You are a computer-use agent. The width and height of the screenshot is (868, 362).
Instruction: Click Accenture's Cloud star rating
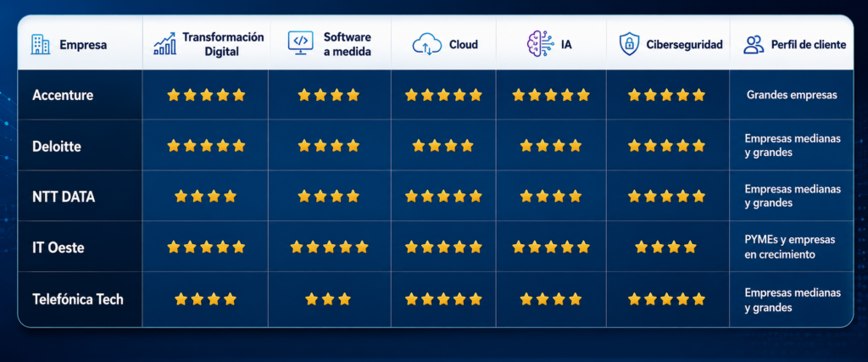[x=443, y=95]
